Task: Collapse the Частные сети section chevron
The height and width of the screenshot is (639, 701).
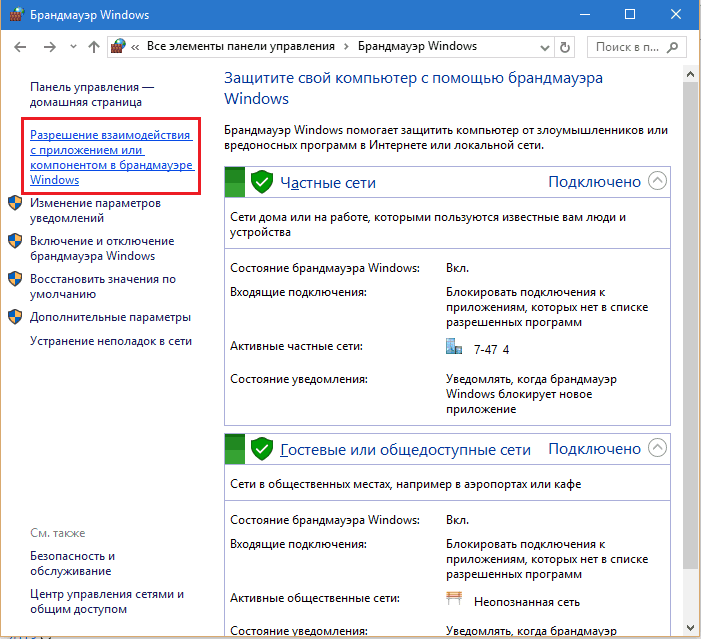Action: click(x=657, y=181)
